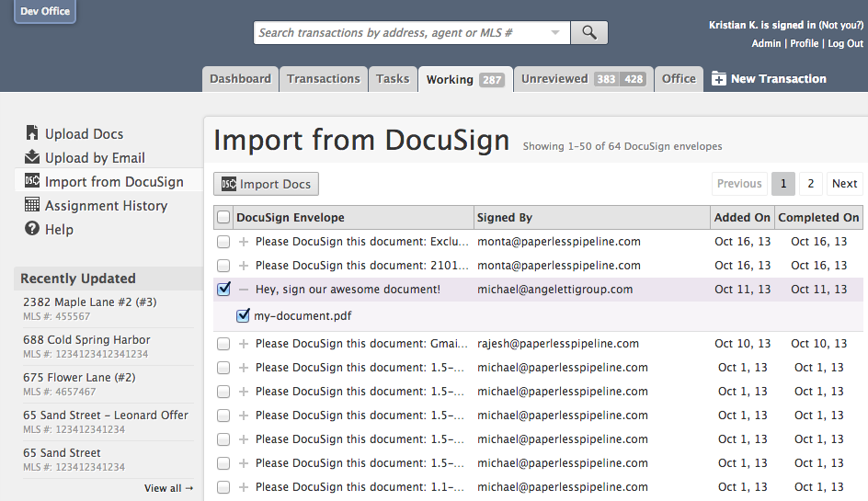Toggle the select-all envelopes header checkbox

click(223, 218)
